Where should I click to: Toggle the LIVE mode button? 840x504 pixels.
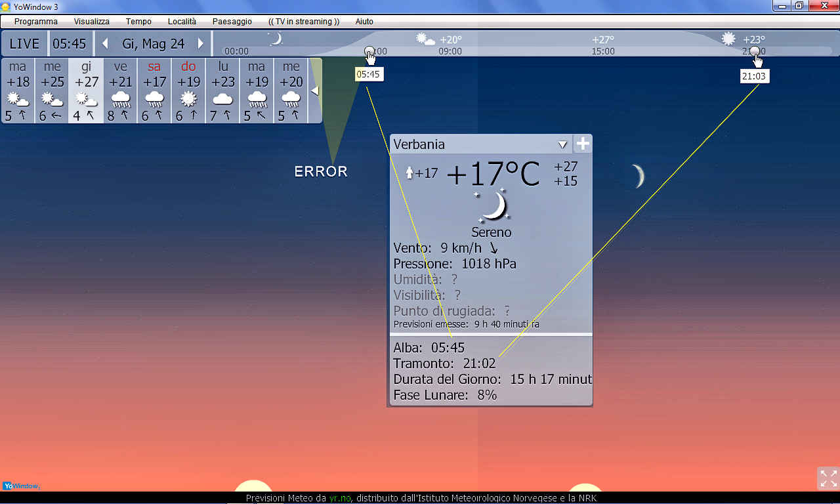click(x=24, y=44)
